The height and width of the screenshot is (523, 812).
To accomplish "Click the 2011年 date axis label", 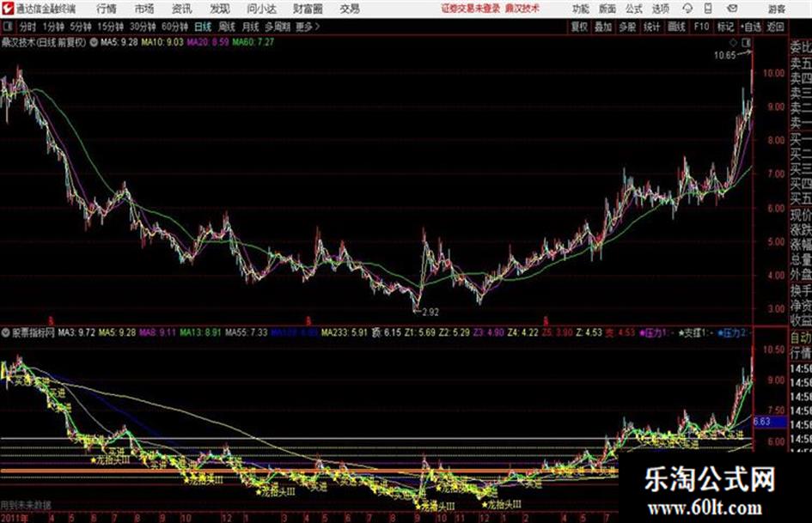I will 14,518.
